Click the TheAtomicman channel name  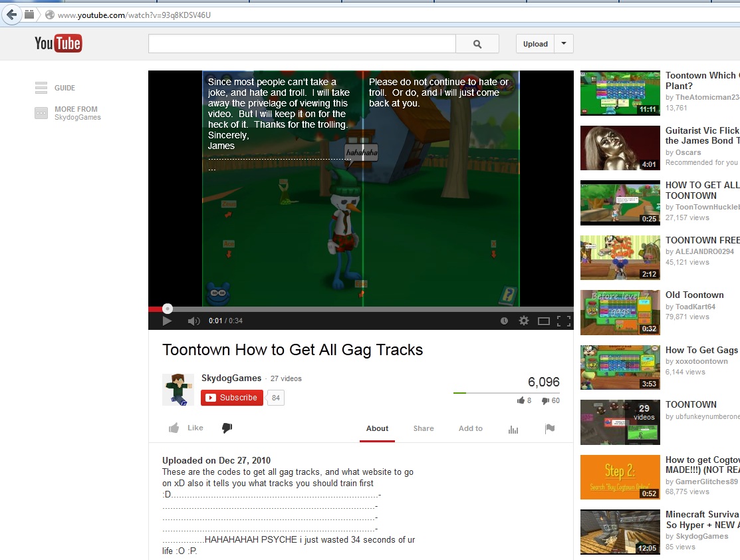(707, 97)
